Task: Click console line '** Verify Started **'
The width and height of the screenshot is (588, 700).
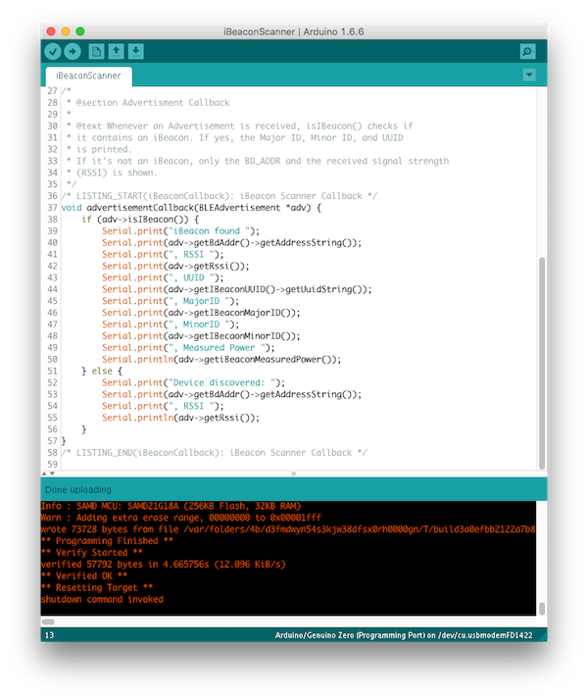Action: pyautogui.click(x=91, y=552)
